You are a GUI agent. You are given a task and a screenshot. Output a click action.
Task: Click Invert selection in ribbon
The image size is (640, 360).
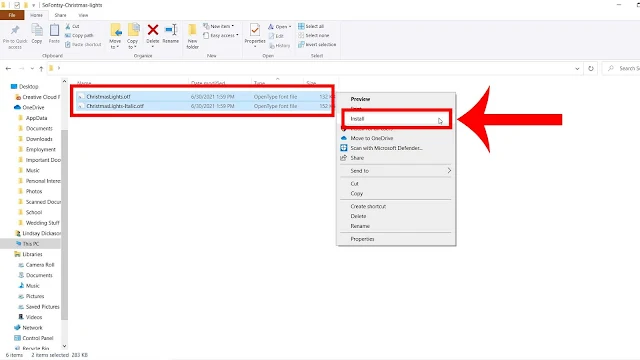click(x=317, y=44)
